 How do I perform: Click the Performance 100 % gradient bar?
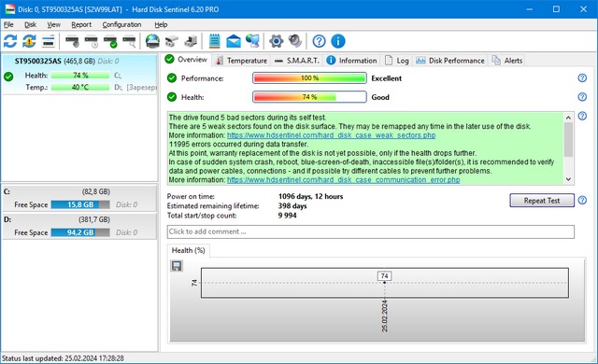pos(309,78)
